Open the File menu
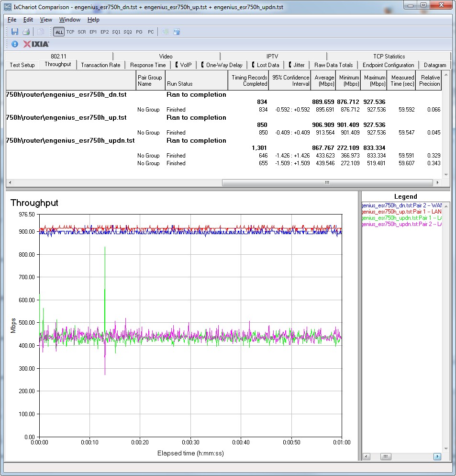Screen dimensions: 456x476 pyautogui.click(x=12, y=20)
